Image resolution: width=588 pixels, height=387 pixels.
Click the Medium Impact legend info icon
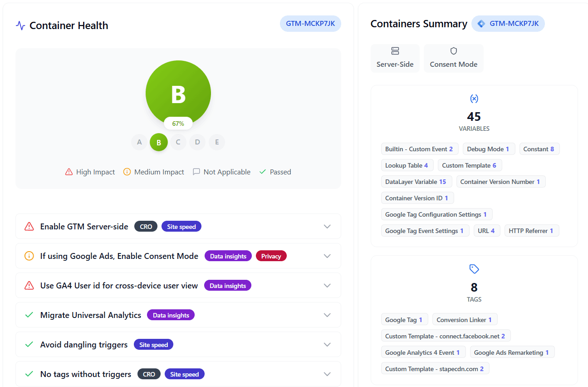pyautogui.click(x=127, y=172)
